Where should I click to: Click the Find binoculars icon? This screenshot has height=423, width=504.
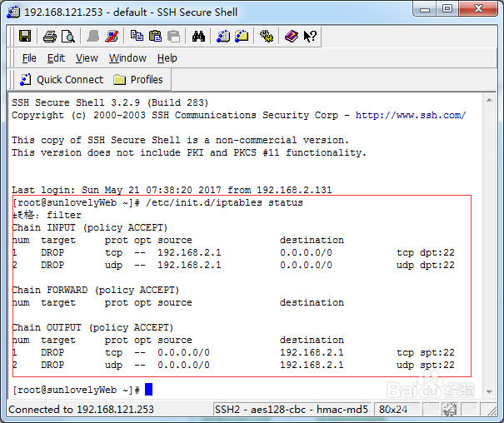click(198, 36)
